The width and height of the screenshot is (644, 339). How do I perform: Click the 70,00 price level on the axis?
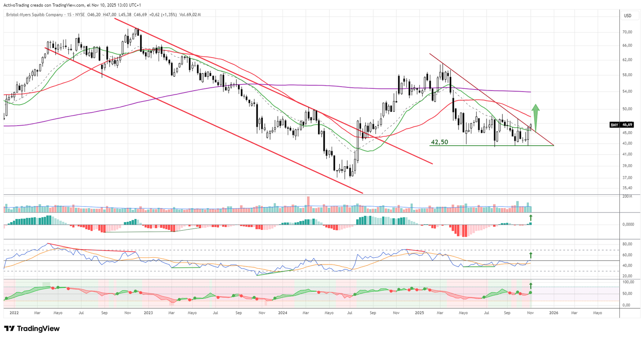627,32
